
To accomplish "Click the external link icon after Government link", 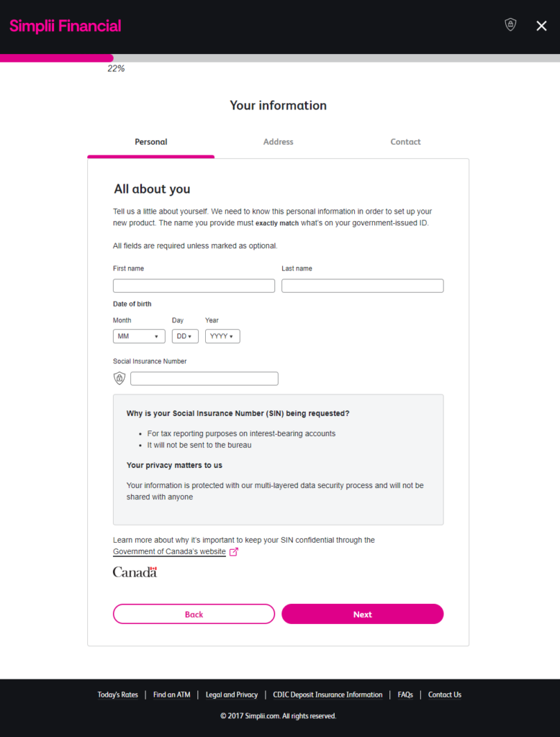I will 233,552.
